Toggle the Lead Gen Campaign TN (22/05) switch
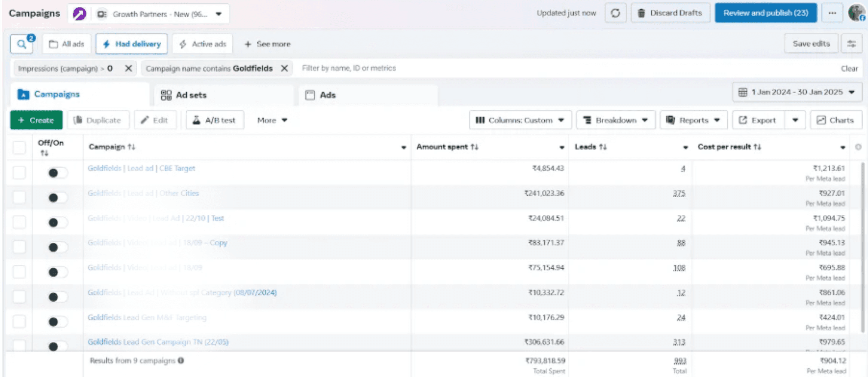This screenshot has height=377, width=868. (57, 346)
